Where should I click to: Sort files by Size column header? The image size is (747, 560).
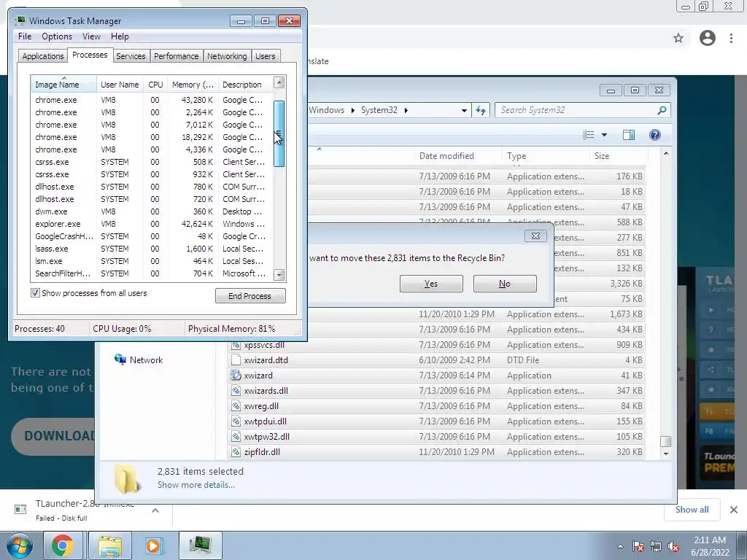click(618, 156)
